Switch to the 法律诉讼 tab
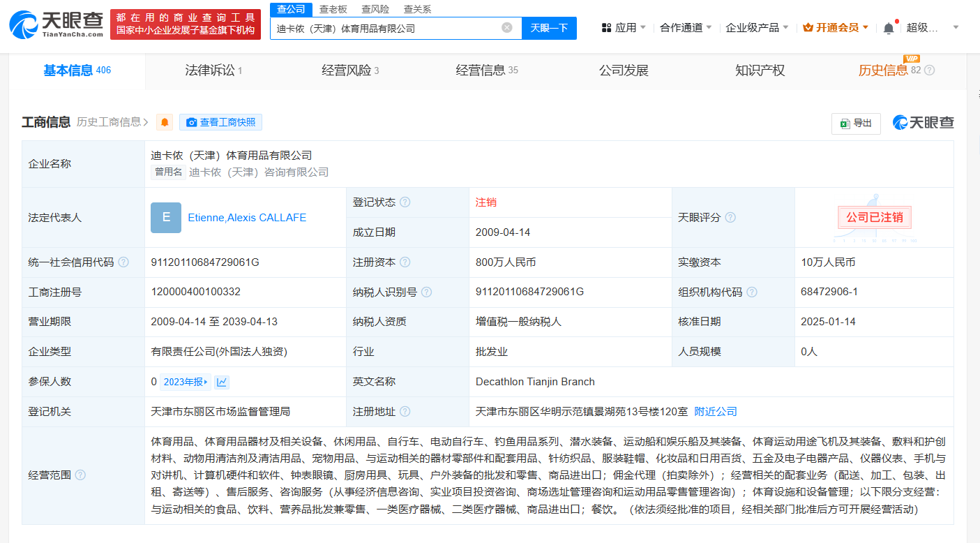 (x=213, y=70)
